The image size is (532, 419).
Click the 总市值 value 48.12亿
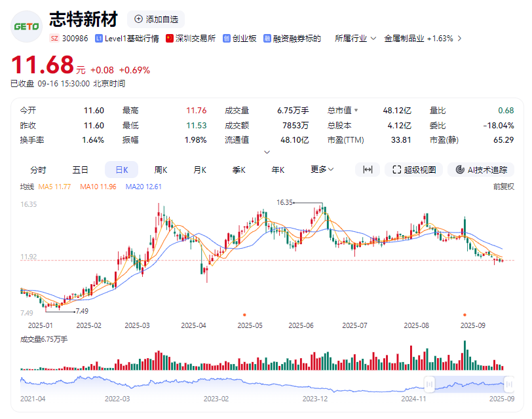click(x=397, y=111)
